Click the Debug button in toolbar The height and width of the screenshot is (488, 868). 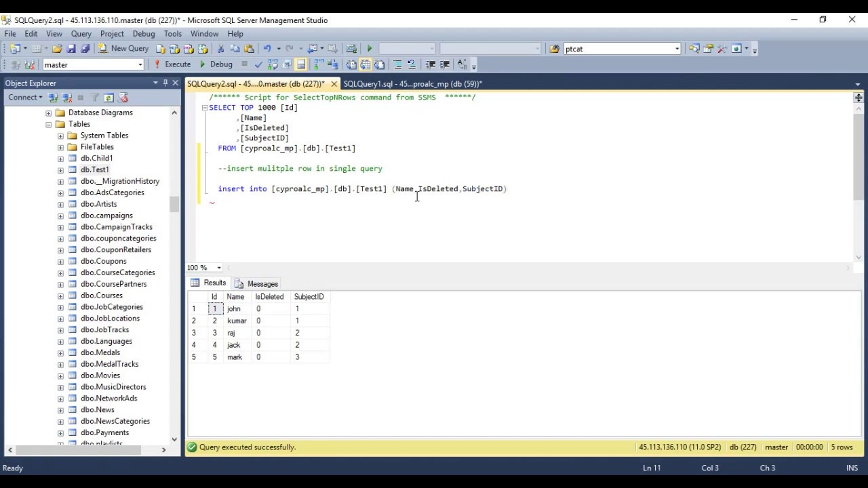coord(216,64)
